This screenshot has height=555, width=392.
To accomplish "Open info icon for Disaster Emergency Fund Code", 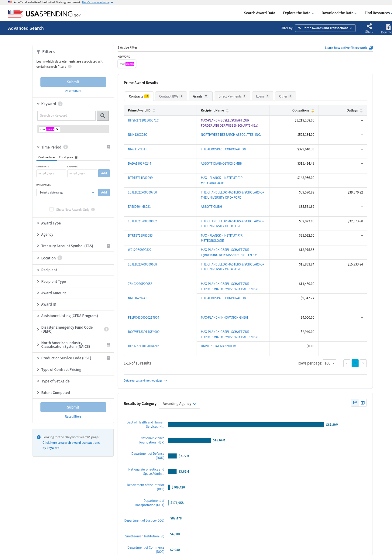I will pos(106,329).
